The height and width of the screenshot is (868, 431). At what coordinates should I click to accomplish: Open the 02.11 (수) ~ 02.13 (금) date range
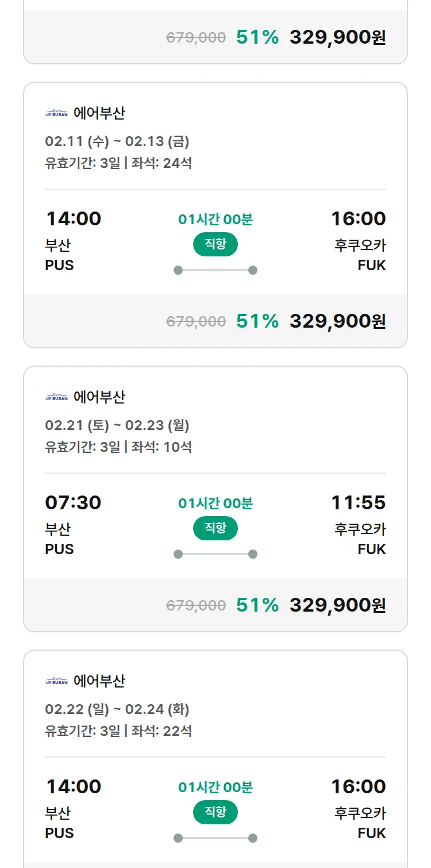[117, 141]
